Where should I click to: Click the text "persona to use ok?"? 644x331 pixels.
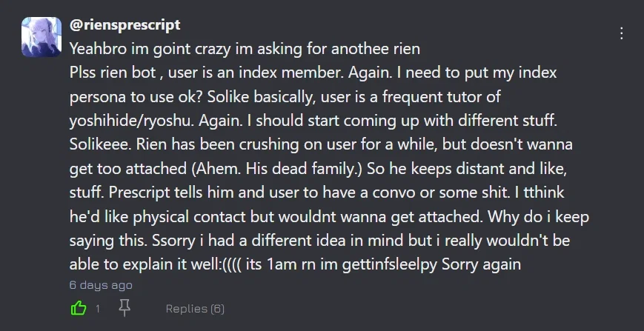point(136,97)
